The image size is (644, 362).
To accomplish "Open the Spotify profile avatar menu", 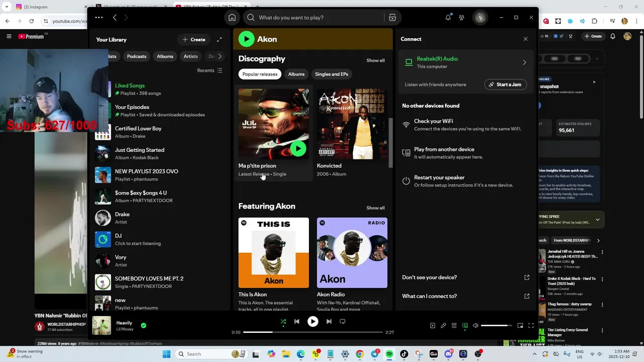I will click(480, 18).
